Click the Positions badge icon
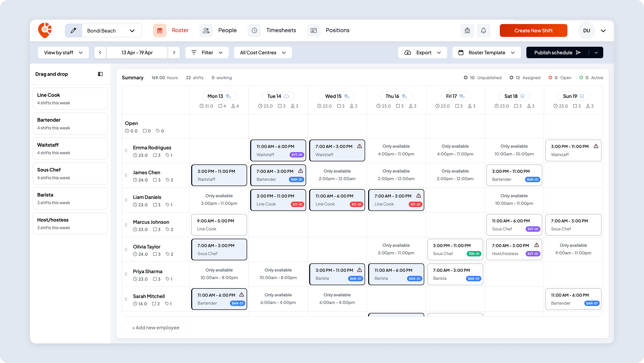Image resolution: width=644 pixels, height=363 pixels. pos(313,30)
